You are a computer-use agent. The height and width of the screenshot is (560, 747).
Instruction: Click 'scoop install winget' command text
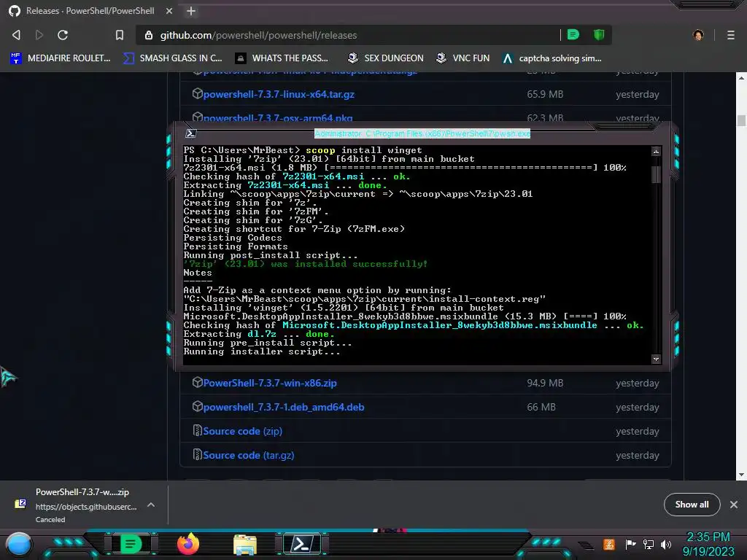tap(363, 150)
